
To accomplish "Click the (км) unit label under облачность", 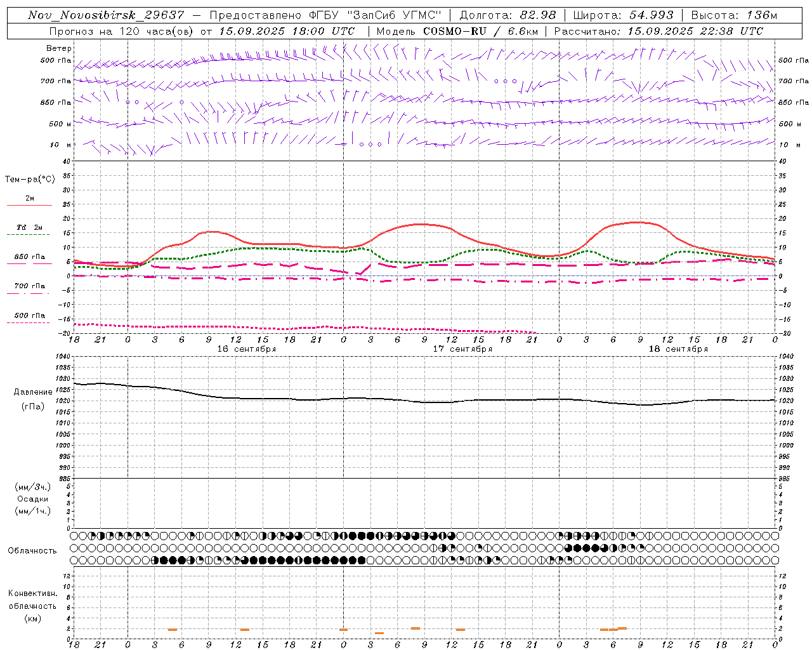I will click(32, 618).
